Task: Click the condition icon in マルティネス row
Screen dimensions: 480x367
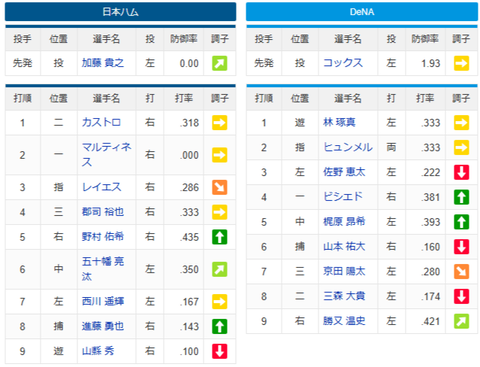Action: coord(220,155)
